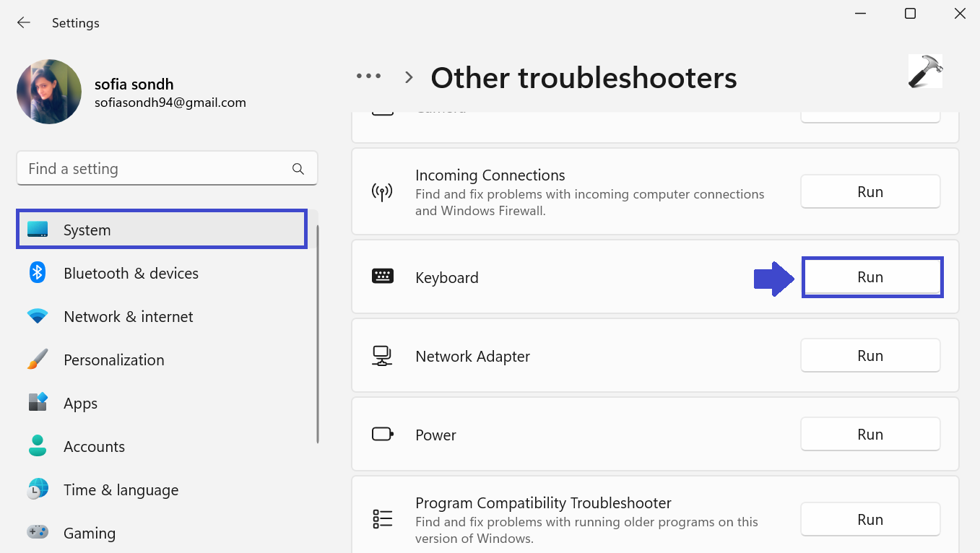Click the back arrow in Settings
Viewport: 980px width, 553px height.
click(24, 23)
